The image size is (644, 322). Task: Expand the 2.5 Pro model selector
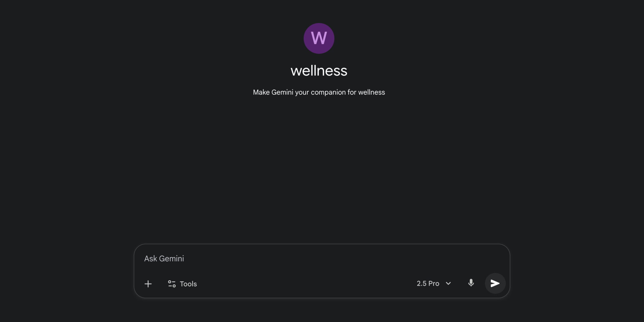click(x=434, y=284)
